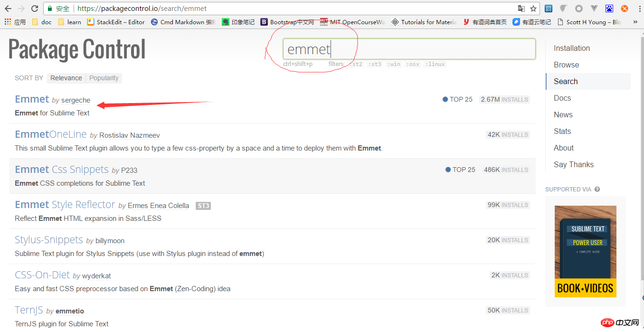The width and height of the screenshot is (644, 332).
Task: Open the Emmet package by sergeche
Action: tap(32, 99)
